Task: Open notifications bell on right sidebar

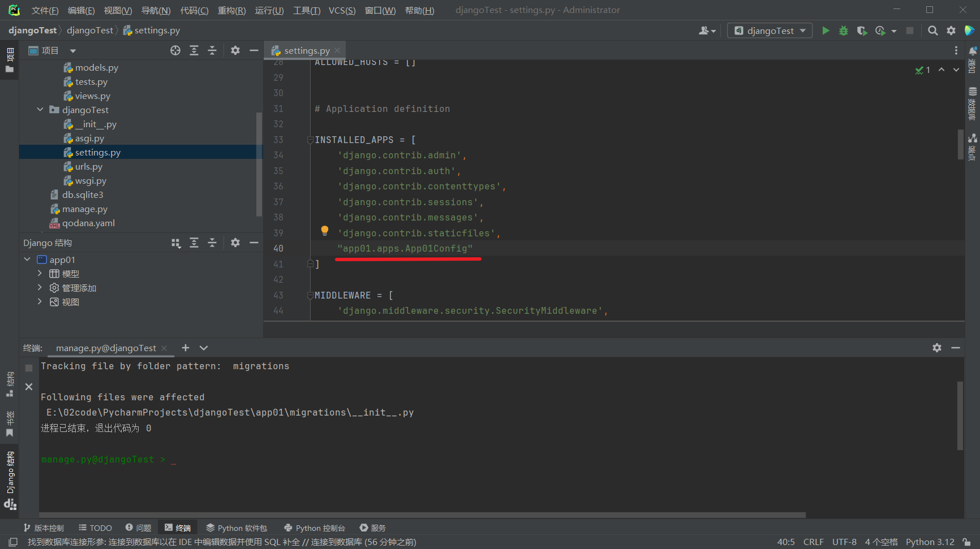Action: click(x=973, y=59)
